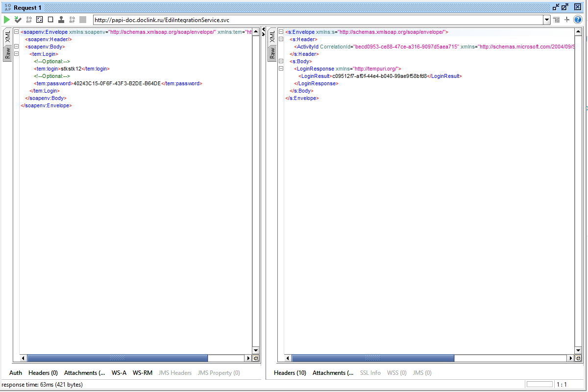Viewport: 588px width, 392px height.
Task: Select request Raw vertical tab
Action: [8, 53]
